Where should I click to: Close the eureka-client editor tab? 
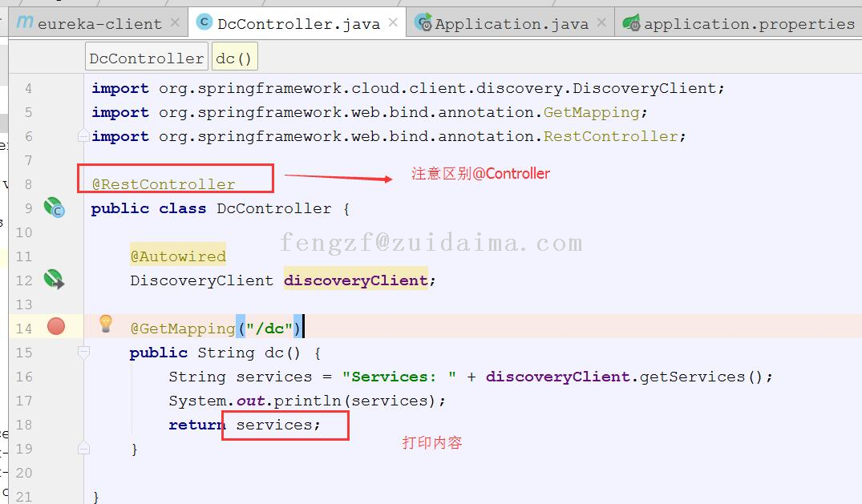(175, 22)
